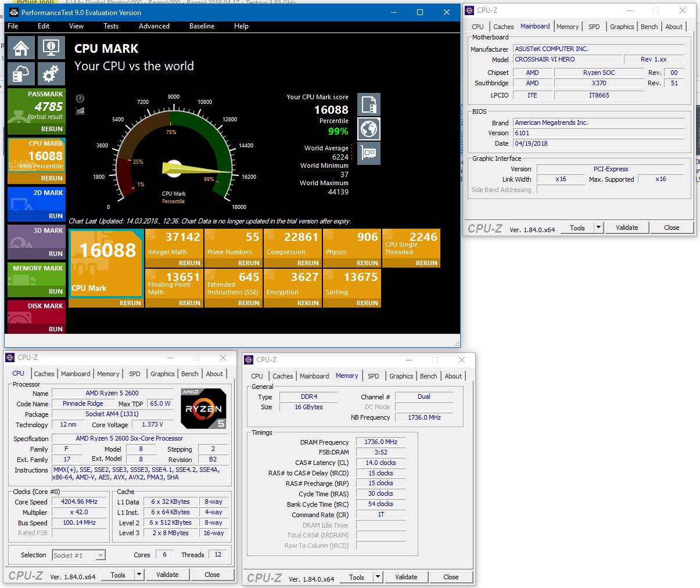
Task: Open Graphics tab in CPU CPU-Z window
Action: coord(163,374)
